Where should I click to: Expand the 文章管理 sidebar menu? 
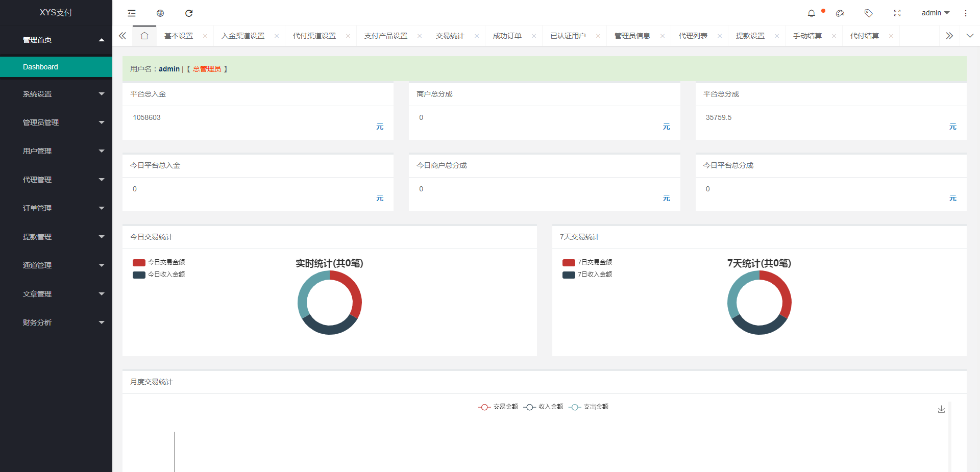pos(56,294)
